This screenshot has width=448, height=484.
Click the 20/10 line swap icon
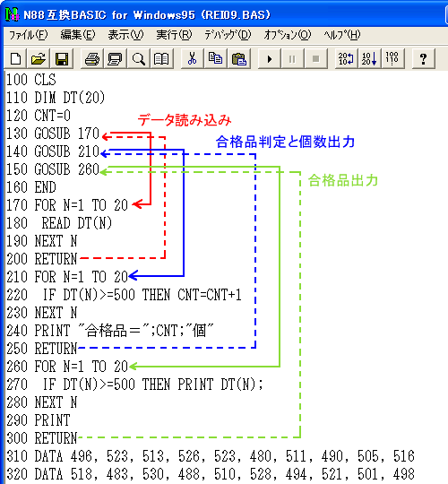[x=346, y=58]
